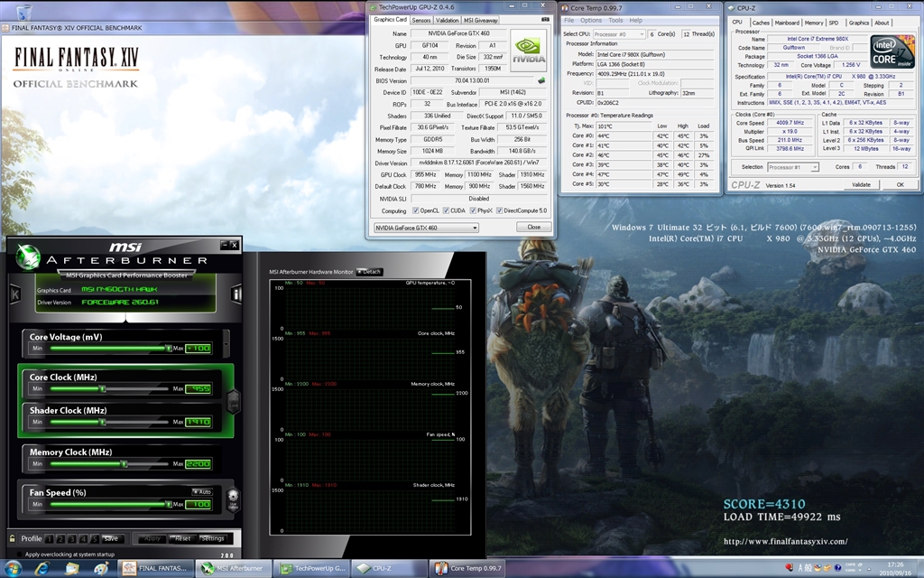Open the Processor Selection dropdown in CPU-Z
Image resolution: width=924 pixels, height=578 pixels.
point(792,167)
